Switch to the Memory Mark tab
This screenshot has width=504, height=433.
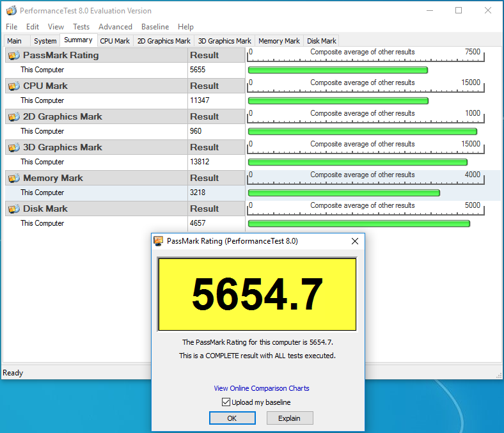[279, 41]
